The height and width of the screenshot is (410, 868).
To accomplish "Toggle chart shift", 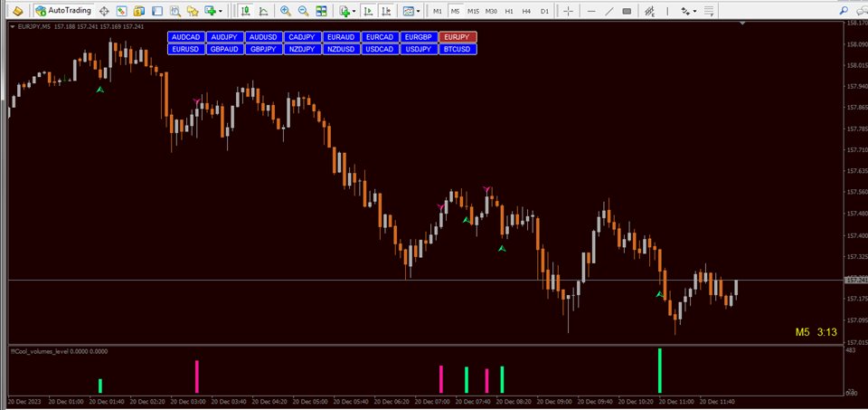I will coord(386,11).
